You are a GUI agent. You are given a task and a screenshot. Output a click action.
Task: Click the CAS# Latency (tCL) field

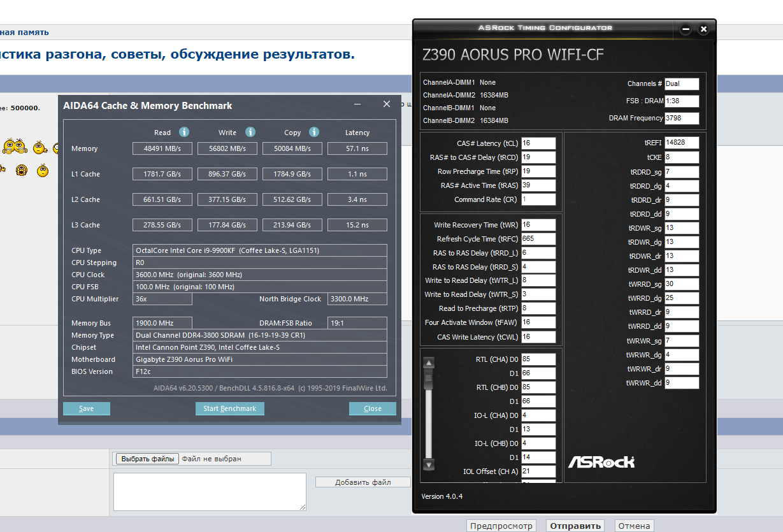[538, 143]
